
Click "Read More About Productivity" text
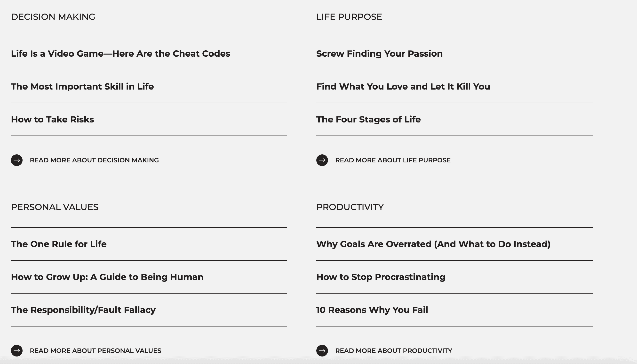(x=393, y=351)
